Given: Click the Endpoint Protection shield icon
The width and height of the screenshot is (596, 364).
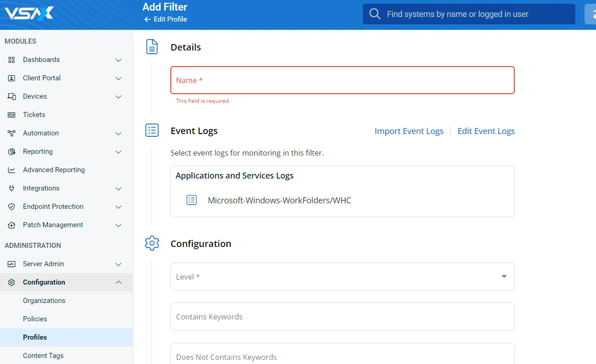Looking at the screenshot, I should pyautogui.click(x=12, y=207).
